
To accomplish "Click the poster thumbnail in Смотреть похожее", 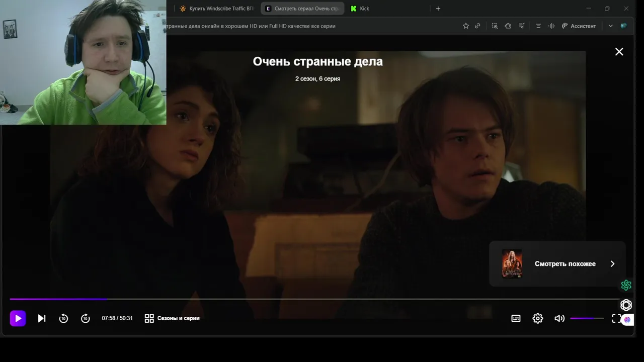I will pyautogui.click(x=512, y=263).
